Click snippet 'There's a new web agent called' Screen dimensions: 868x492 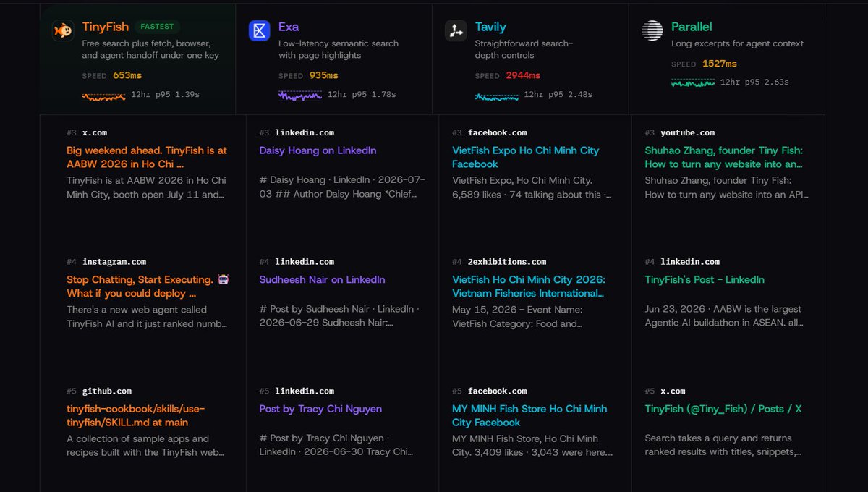click(147, 316)
